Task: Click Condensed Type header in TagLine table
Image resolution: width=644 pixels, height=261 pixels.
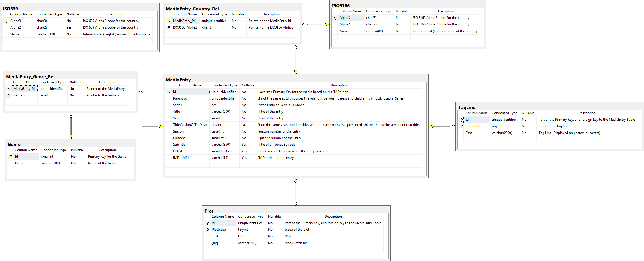Action: (504, 113)
